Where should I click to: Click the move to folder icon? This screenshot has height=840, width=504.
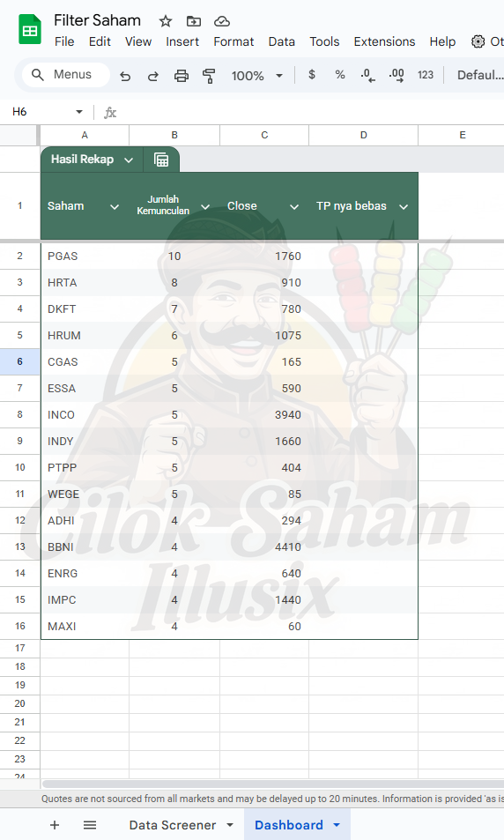tap(193, 21)
